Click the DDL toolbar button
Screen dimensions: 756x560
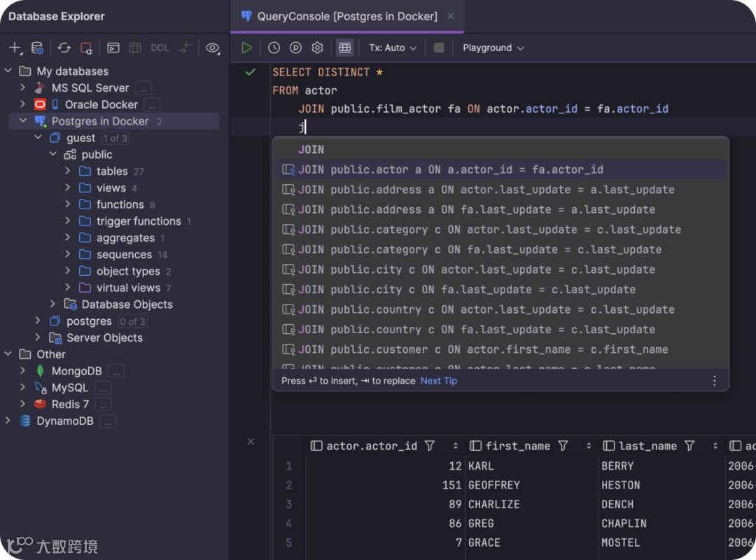tap(160, 48)
